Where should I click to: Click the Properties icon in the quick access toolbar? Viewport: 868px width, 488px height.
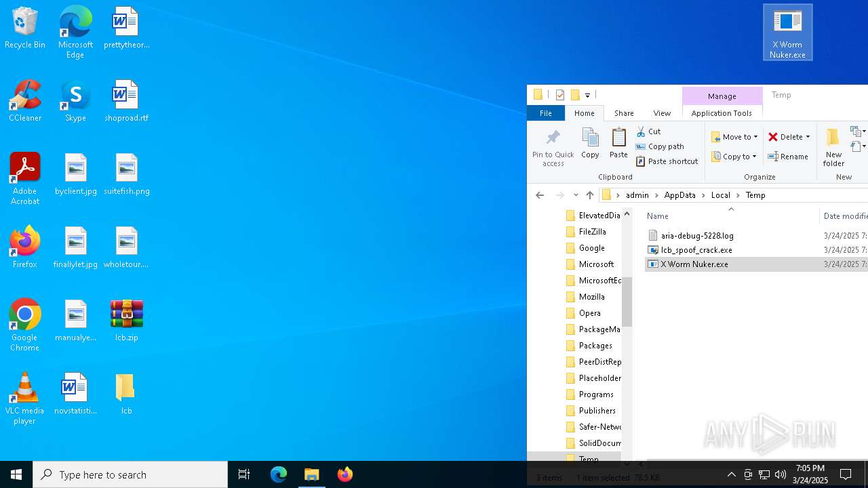(x=560, y=95)
